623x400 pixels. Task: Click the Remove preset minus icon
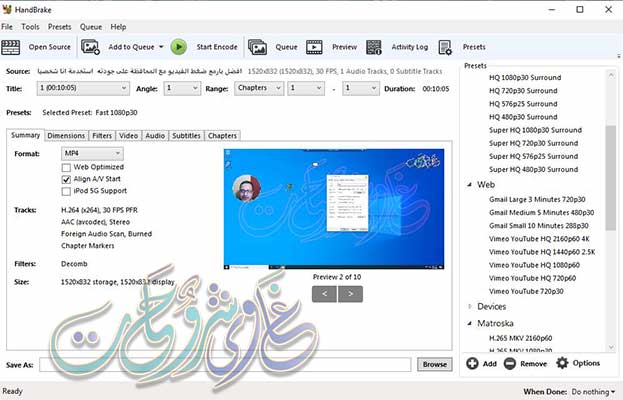[x=510, y=363]
